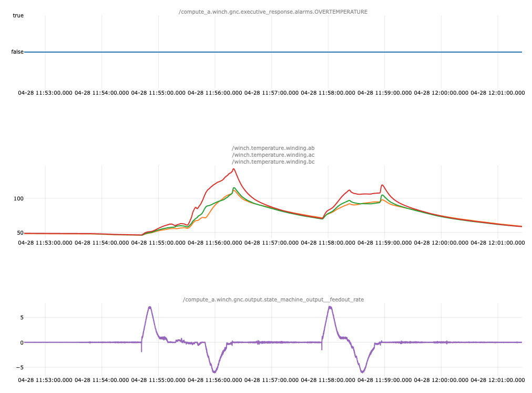Click the '5' tick on the feedout rate axis
This screenshot has height=393, width=532.
pyautogui.click(x=22, y=317)
